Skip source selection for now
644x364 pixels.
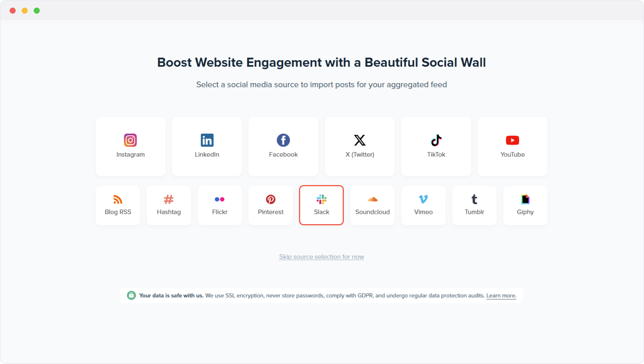[x=321, y=256]
